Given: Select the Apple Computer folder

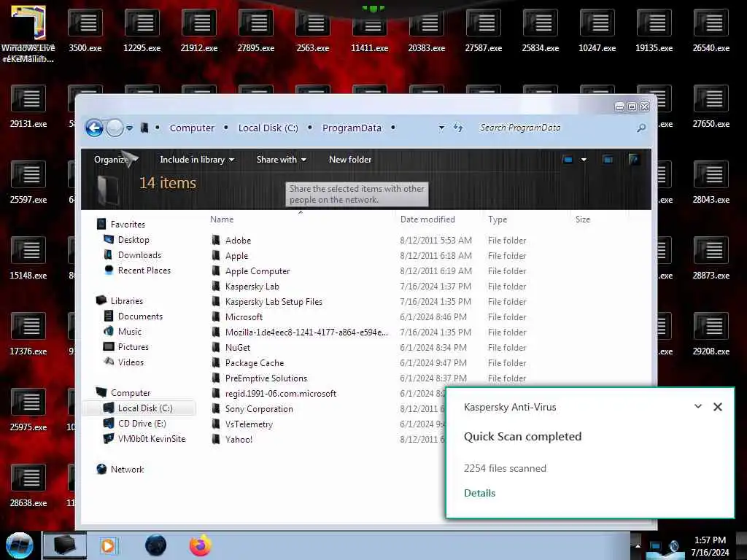Looking at the screenshot, I should 258,271.
